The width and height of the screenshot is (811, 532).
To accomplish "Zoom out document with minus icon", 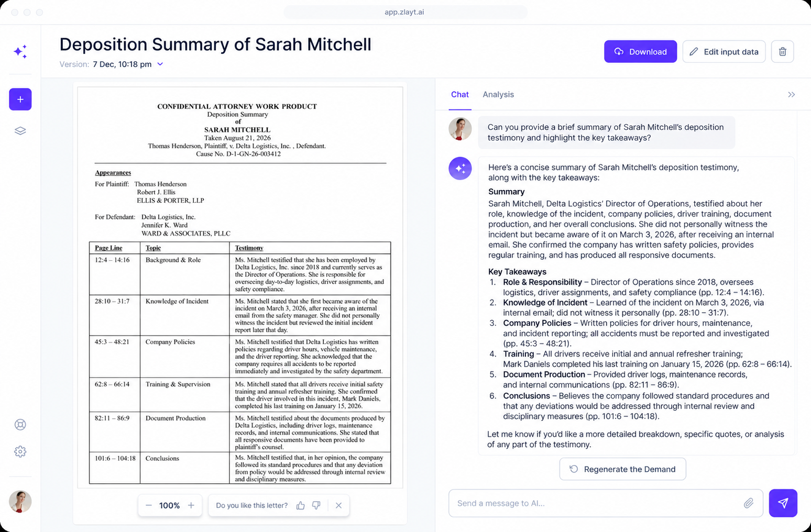I will point(149,505).
